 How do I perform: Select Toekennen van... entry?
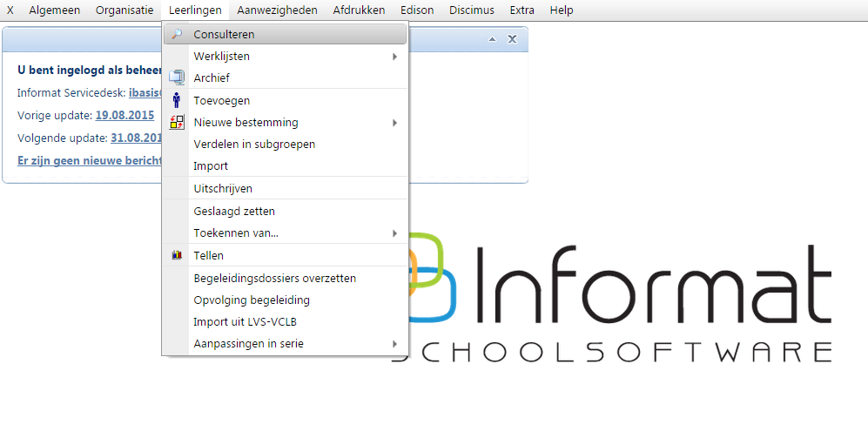[285, 233]
